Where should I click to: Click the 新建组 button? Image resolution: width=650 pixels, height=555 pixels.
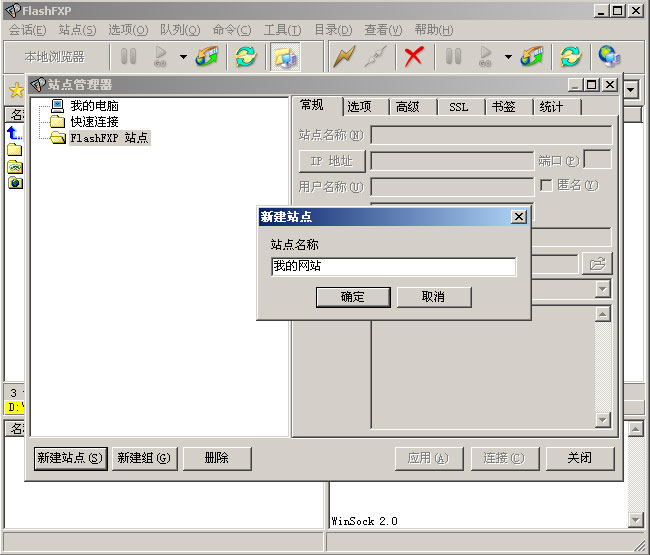point(144,458)
